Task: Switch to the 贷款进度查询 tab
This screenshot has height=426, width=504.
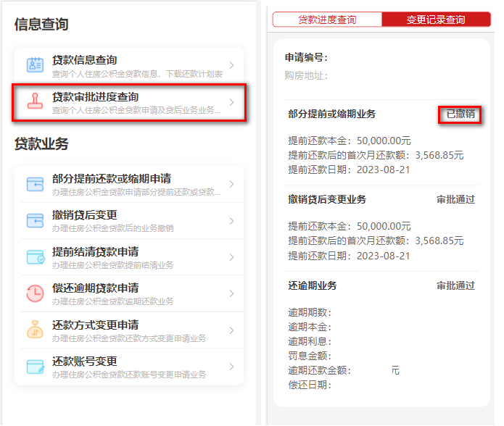Action: 327,20
